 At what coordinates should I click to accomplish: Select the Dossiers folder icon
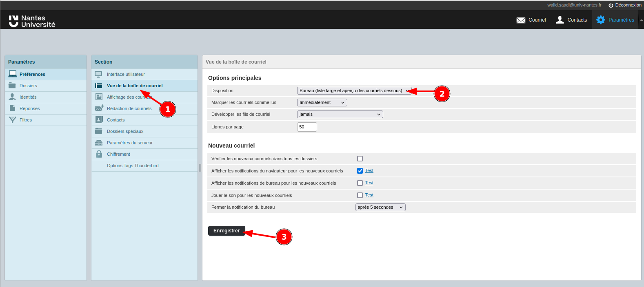click(13, 86)
